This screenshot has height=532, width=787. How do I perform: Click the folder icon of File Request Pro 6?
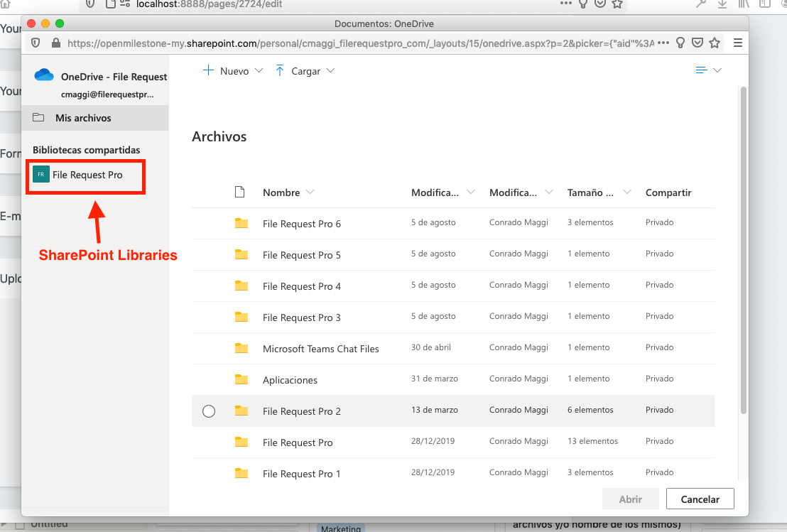tap(241, 223)
